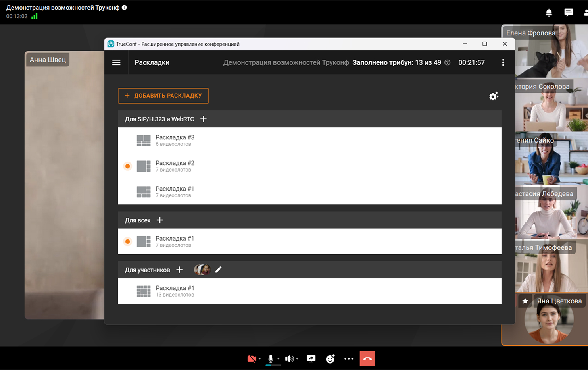588x370 pixels.
Task: Click Раскладка #2 layout icon under SIP/H.323
Action: coord(144,166)
